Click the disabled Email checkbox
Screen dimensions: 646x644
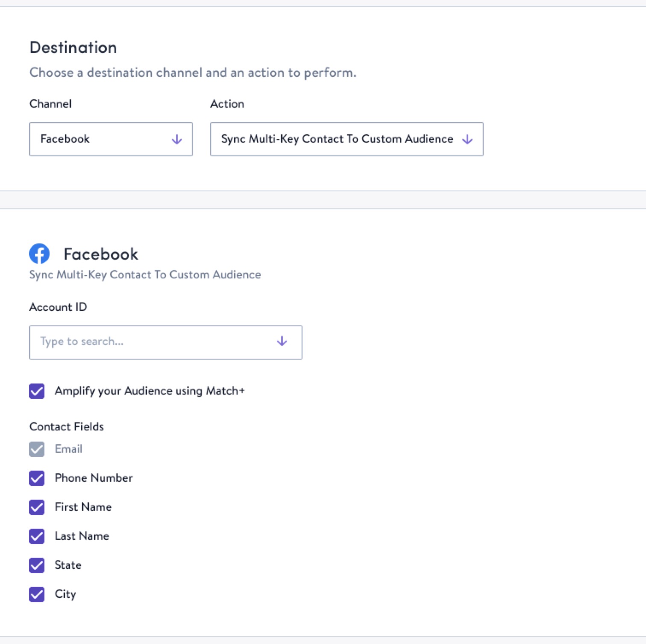tap(37, 449)
